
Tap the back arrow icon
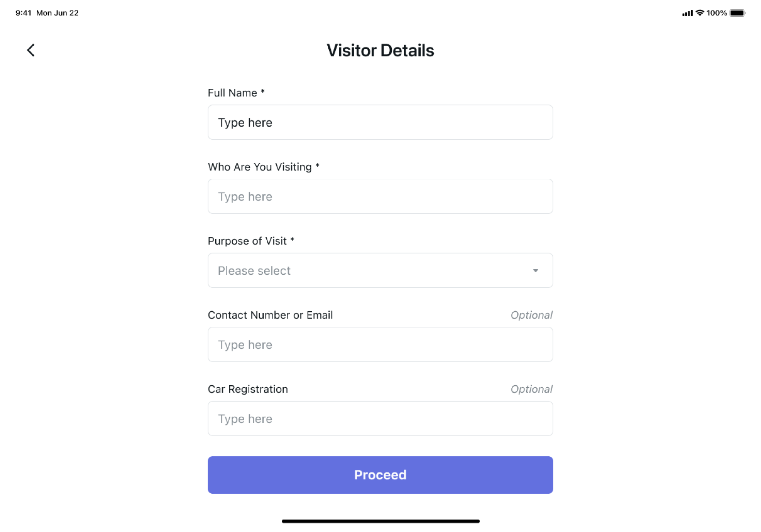click(31, 50)
